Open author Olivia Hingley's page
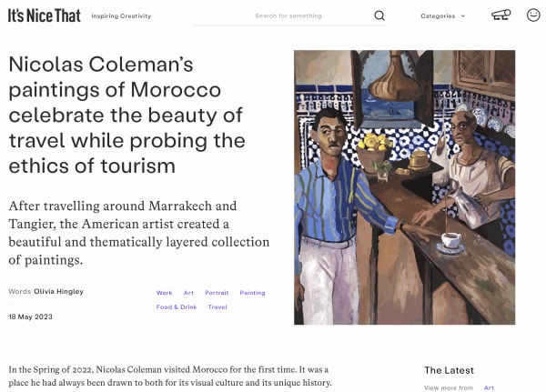 click(x=58, y=291)
